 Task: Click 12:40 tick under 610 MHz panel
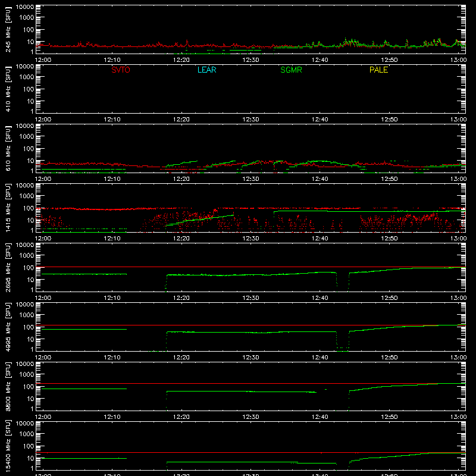tap(320, 179)
